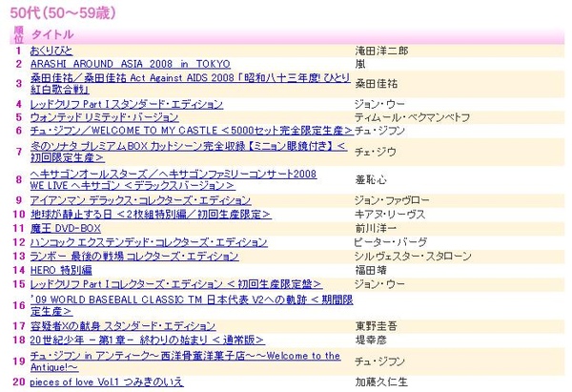
Task: Click artist name 滝田洋二郎
Action: pos(381,51)
